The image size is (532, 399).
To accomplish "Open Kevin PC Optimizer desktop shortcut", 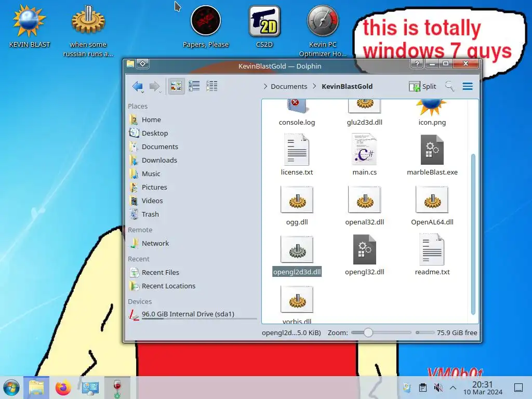I will click(x=323, y=31).
